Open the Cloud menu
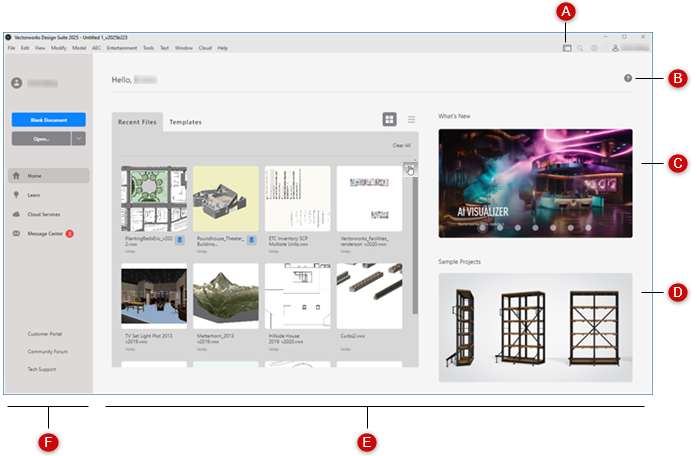This screenshot has width=697, height=456. tap(205, 48)
